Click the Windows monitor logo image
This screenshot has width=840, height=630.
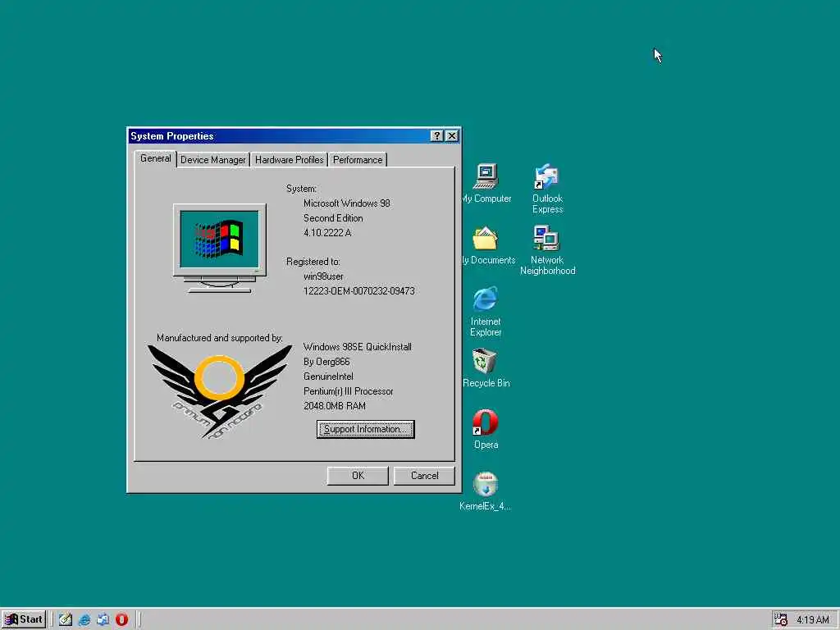220,248
